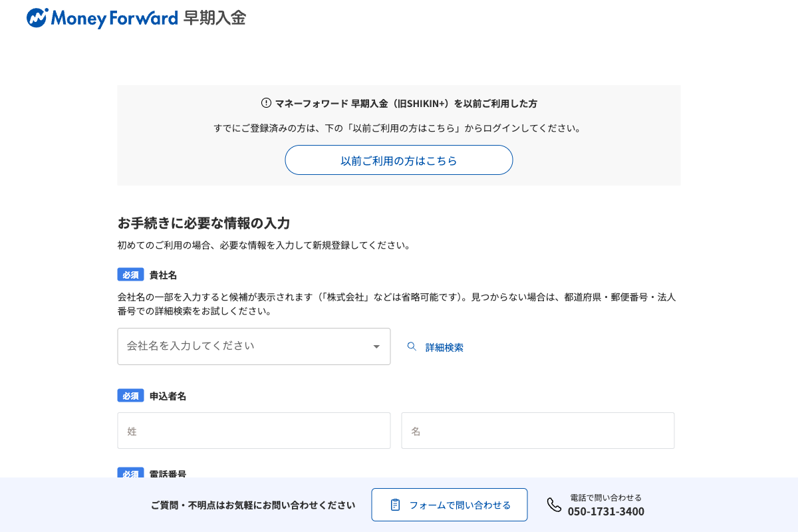798x532 pixels.
Task: Focus the 名 first name field
Action: tap(538, 431)
